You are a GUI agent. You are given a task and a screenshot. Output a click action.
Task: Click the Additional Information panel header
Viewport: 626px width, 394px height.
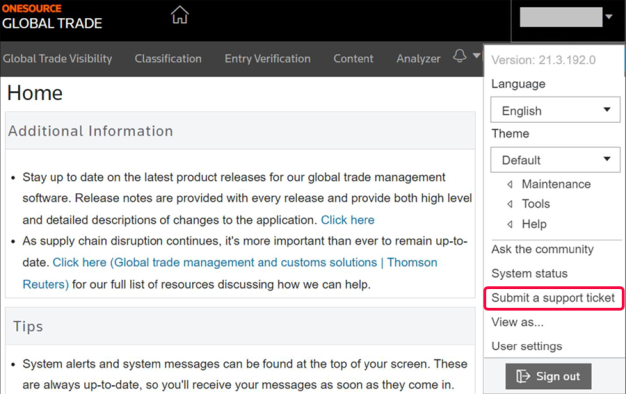240,131
